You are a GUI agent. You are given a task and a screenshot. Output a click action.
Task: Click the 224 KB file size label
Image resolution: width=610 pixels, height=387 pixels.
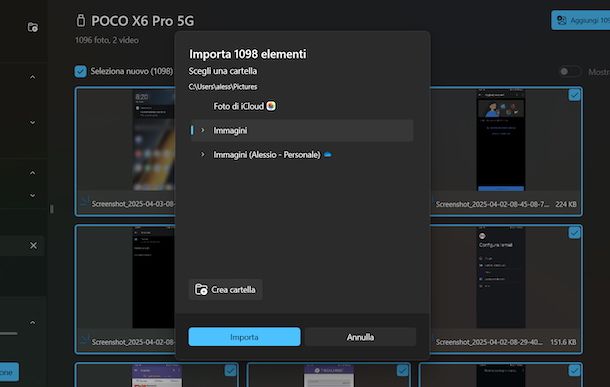(566, 204)
